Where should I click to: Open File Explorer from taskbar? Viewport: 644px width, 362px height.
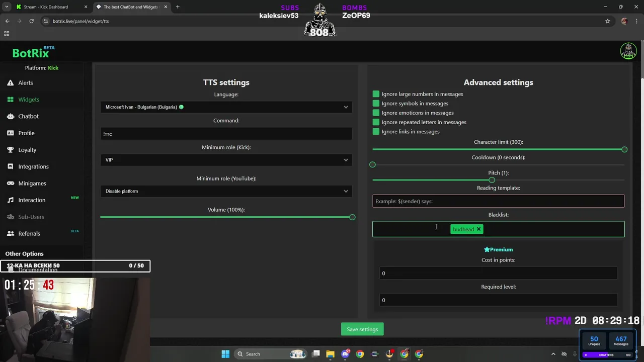pos(331,354)
